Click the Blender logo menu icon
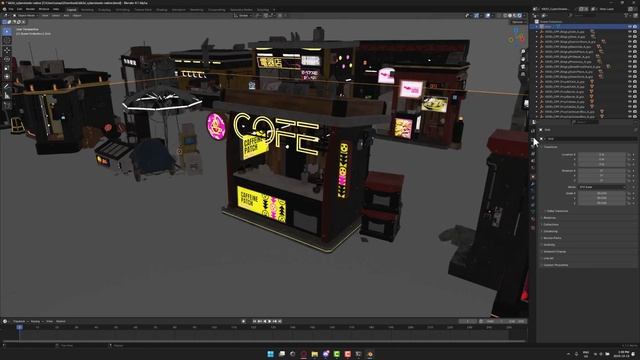This screenshot has width=640, height=360. tap(4, 9)
